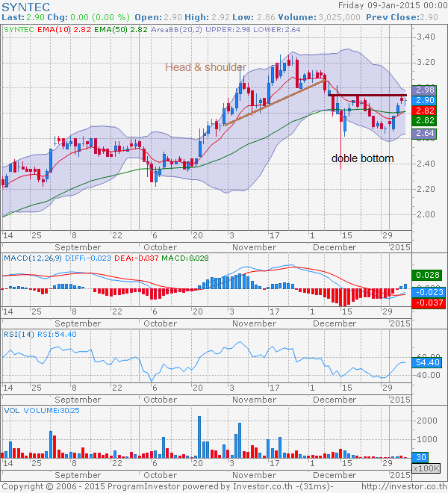
Task: Open the http://investor.co.th link
Action: [404, 487]
